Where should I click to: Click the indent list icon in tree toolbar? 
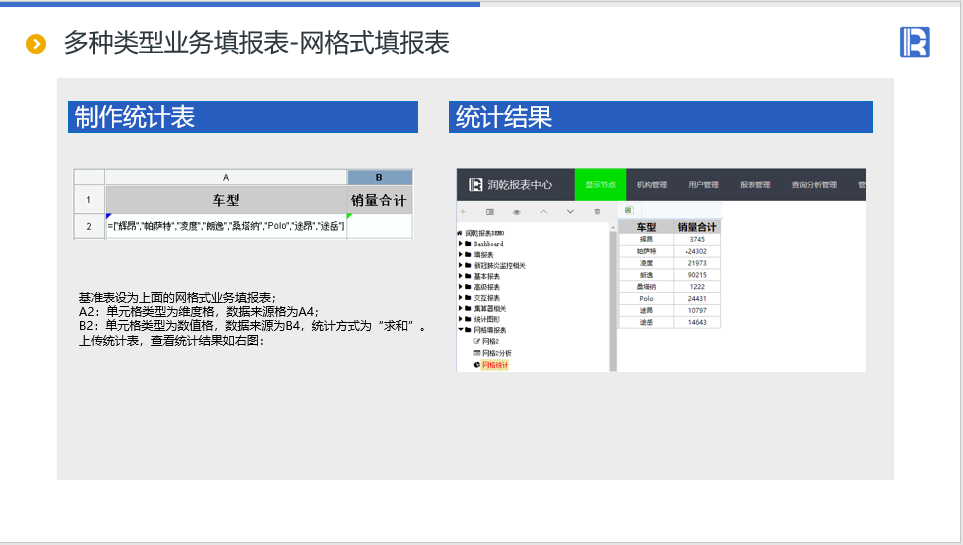490,212
